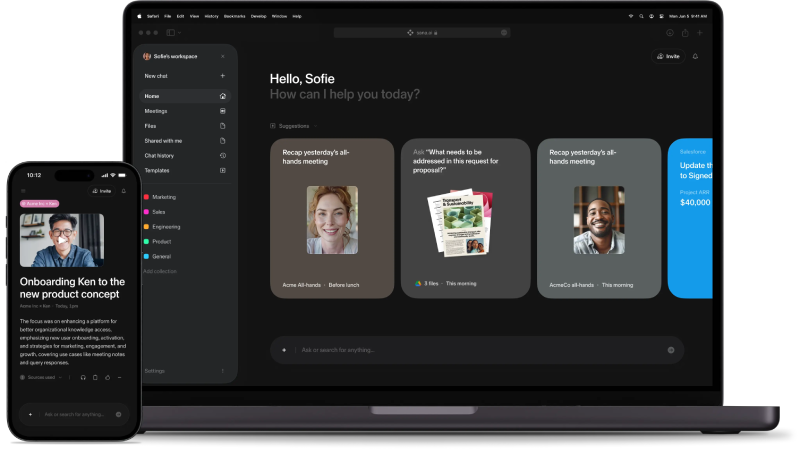This screenshot has height=454, width=800.
Task: Click the laptop Ask or search field
Action: tap(477, 350)
